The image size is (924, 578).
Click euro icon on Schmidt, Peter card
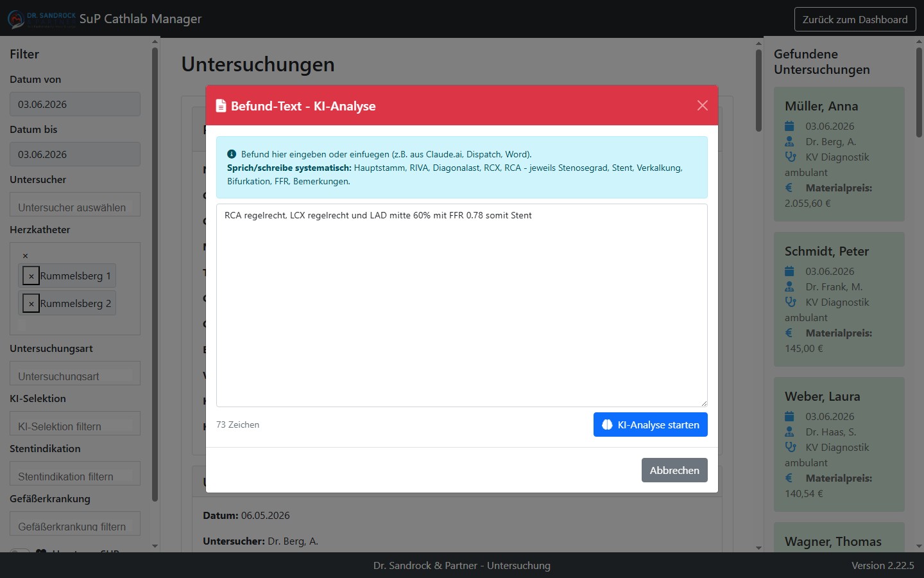pos(789,333)
